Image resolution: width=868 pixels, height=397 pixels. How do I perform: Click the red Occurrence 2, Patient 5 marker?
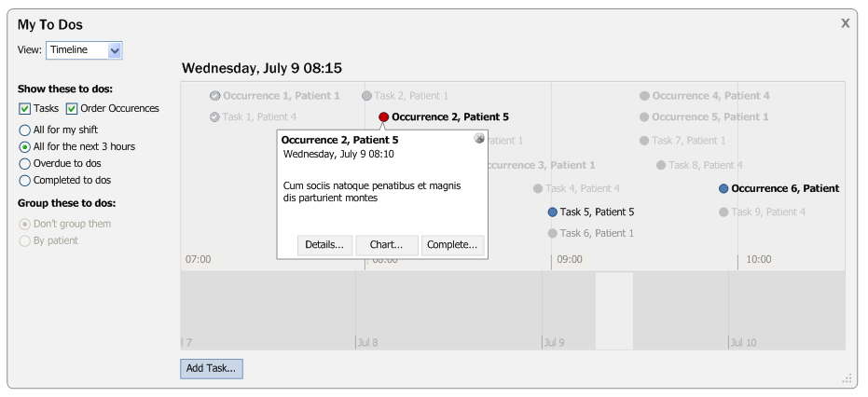[x=383, y=117]
